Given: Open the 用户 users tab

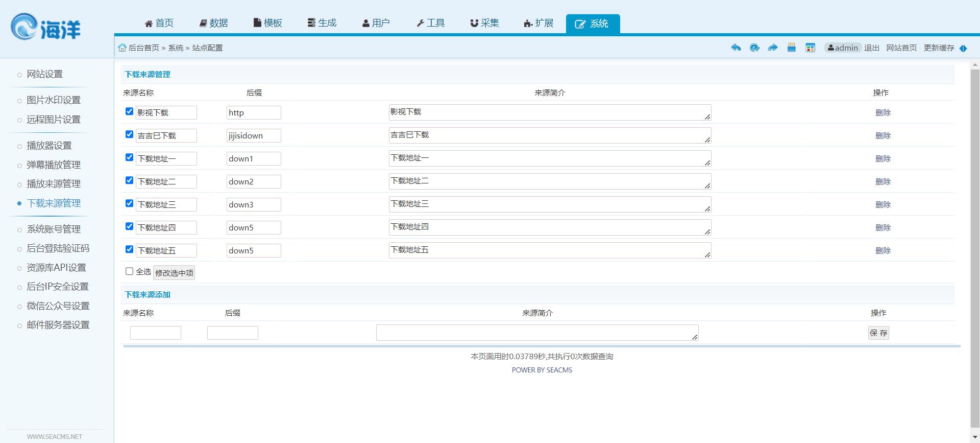Looking at the screenshot, I should coord(376,23).
